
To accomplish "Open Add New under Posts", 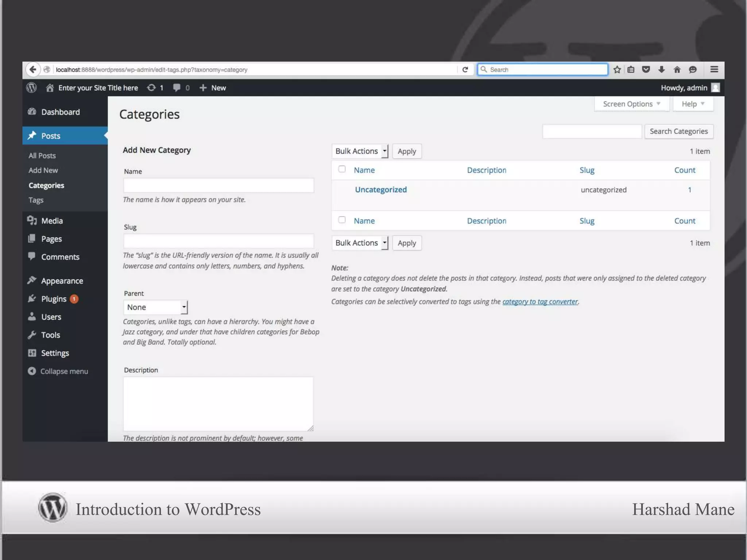I will tap(43, 170).
